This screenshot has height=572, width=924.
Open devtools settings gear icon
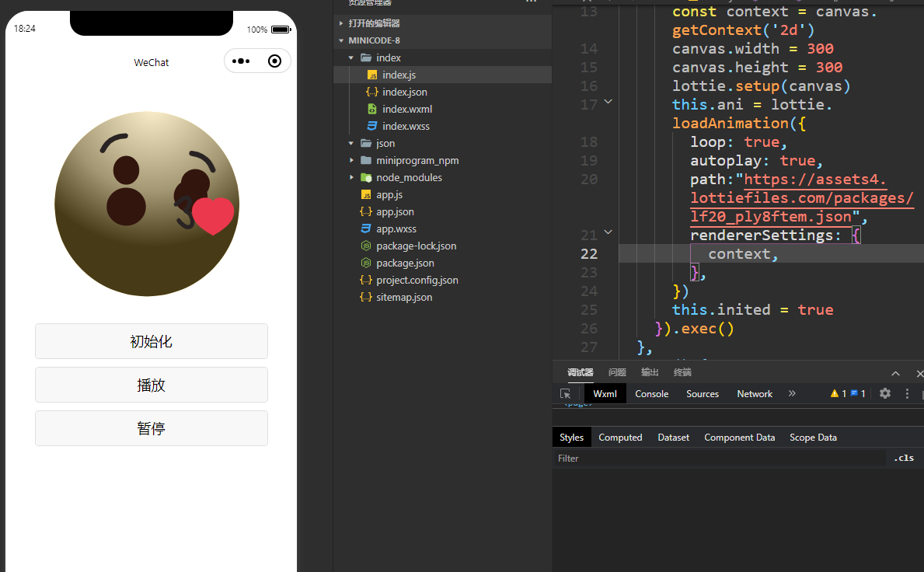click(885, 393)
